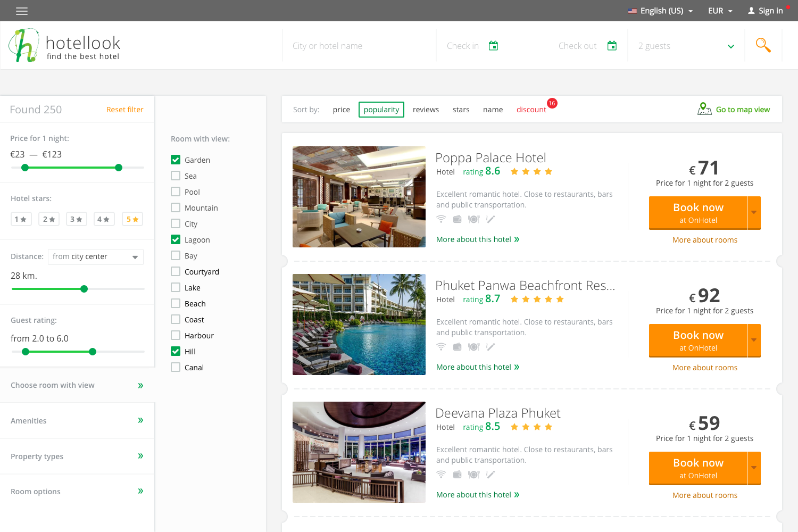Enable the Mountain view checkbox
Viewport: 798px width, 532px height.
pos(176,207)
